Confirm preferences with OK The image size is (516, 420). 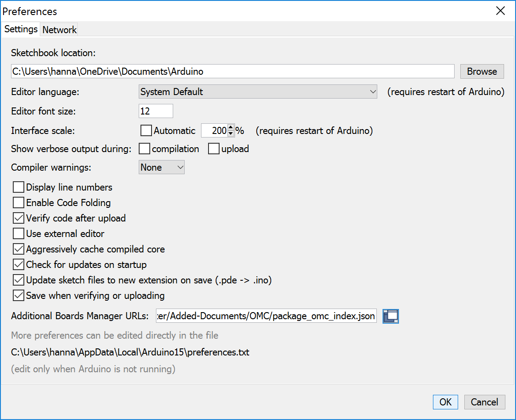[x=445, y=402]
